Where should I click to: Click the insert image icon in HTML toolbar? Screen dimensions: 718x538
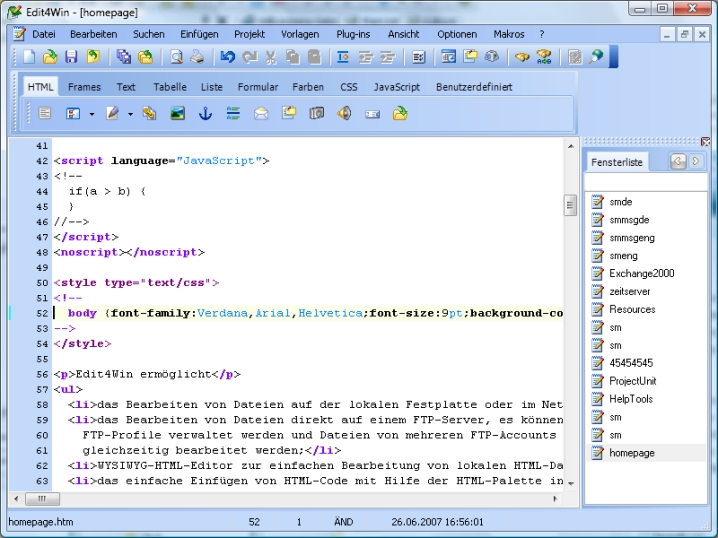point(177,114)
